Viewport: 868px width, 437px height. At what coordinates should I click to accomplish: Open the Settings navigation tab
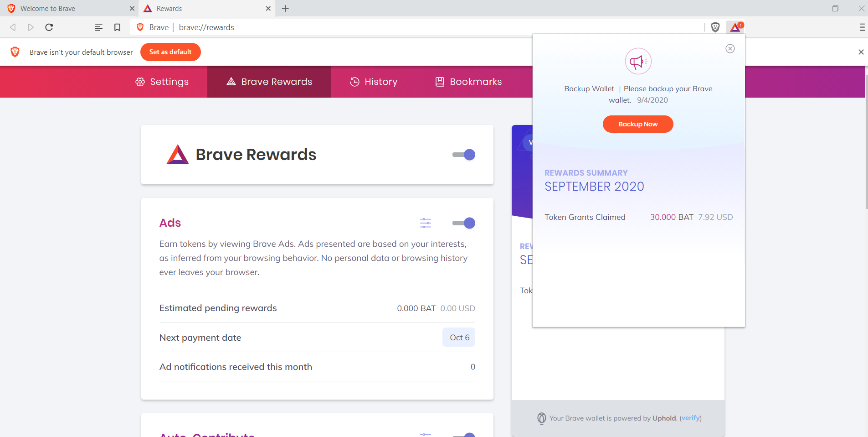162,82
